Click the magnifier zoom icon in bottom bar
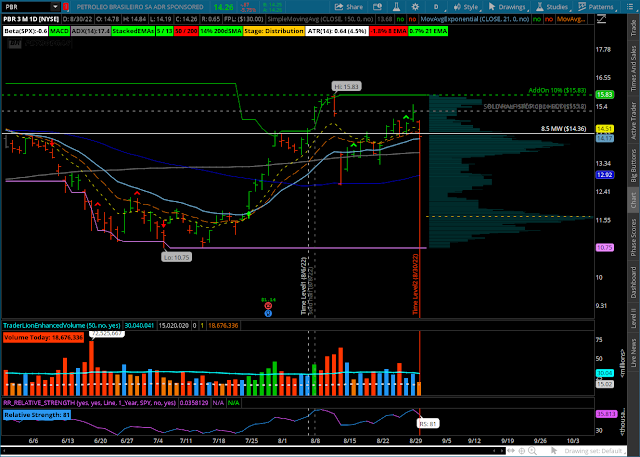The height and width of the screenshot is (457, 640). [x=532, y=451]
